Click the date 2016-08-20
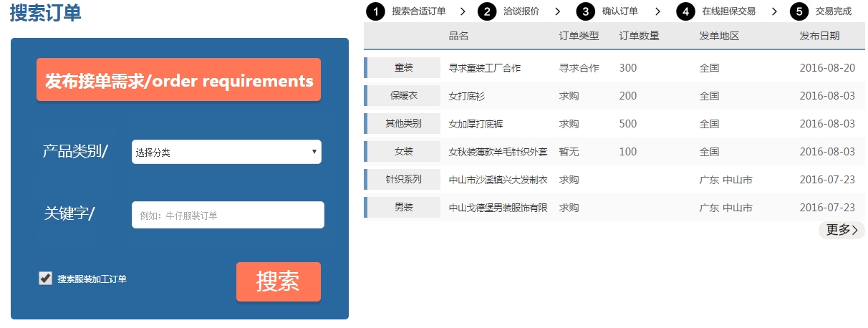The width and height of the screenshot is (868, 328). [x=827, y=68]
